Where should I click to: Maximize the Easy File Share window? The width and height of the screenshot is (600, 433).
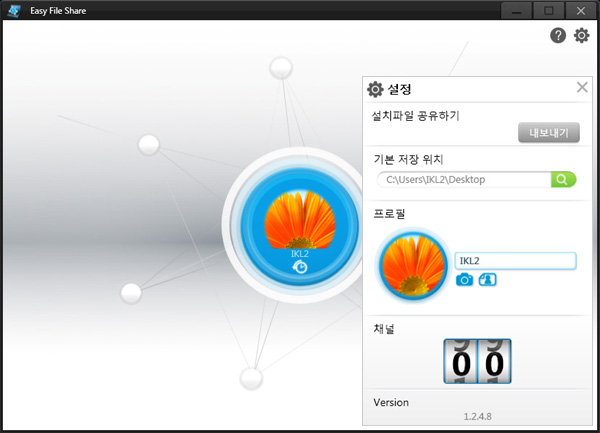coord(548,11)
